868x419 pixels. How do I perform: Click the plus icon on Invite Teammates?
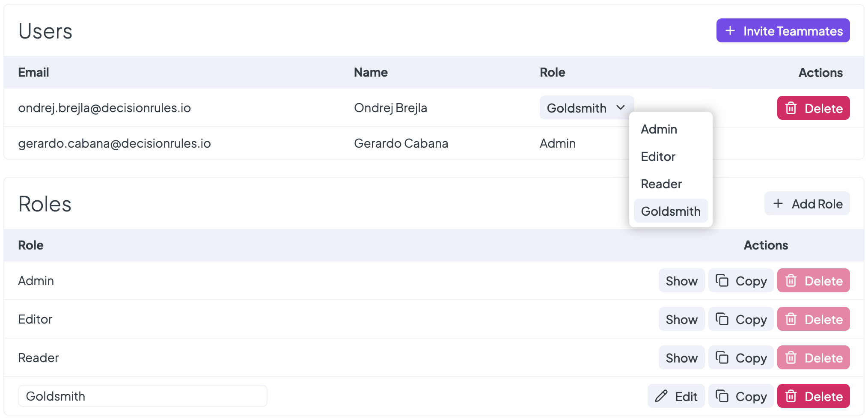pyautogui.click(x=730, y=31)
